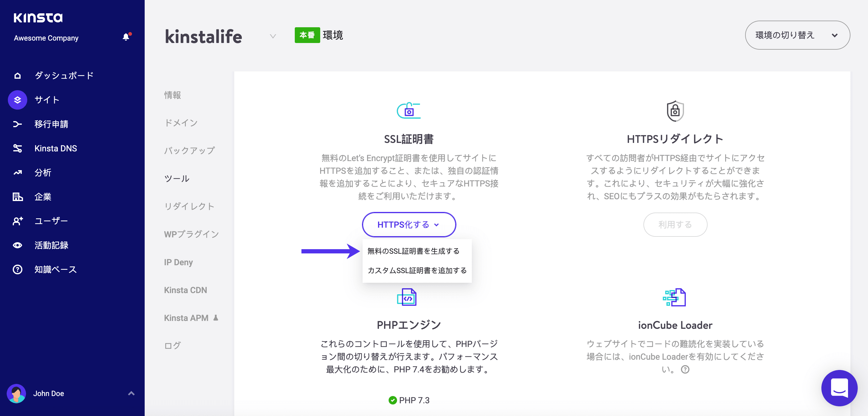Open the ログ tab
This screenshot has width=868, height=416.
[x=173, y=345]
